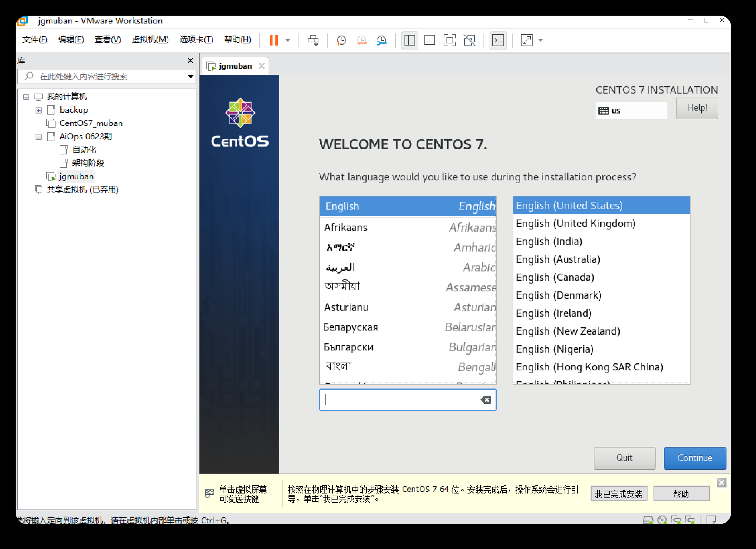756x549 pixels.
Task: Select 共享虚拟机 (已弃用) in library
Action: [83, 190]
